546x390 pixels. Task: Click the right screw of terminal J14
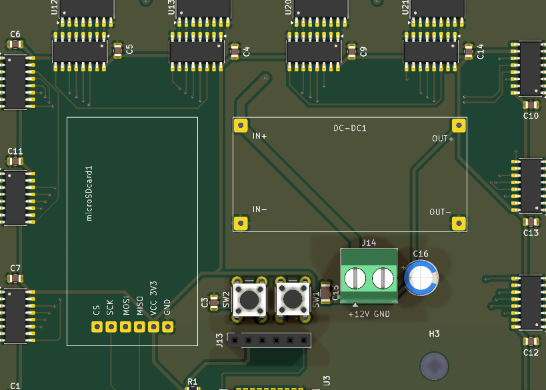(383, 278)
